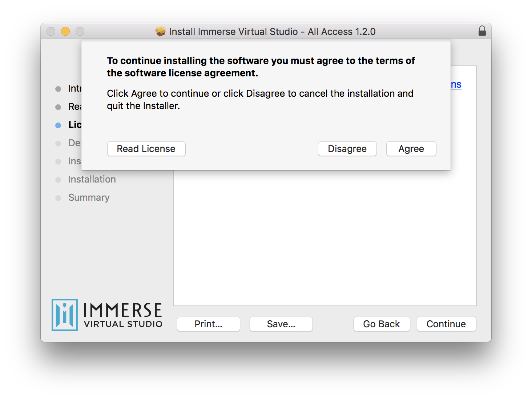Click the Immerse Virtual Studio logo
Screen dimensions: 532x400
click(x=107, y=315)
